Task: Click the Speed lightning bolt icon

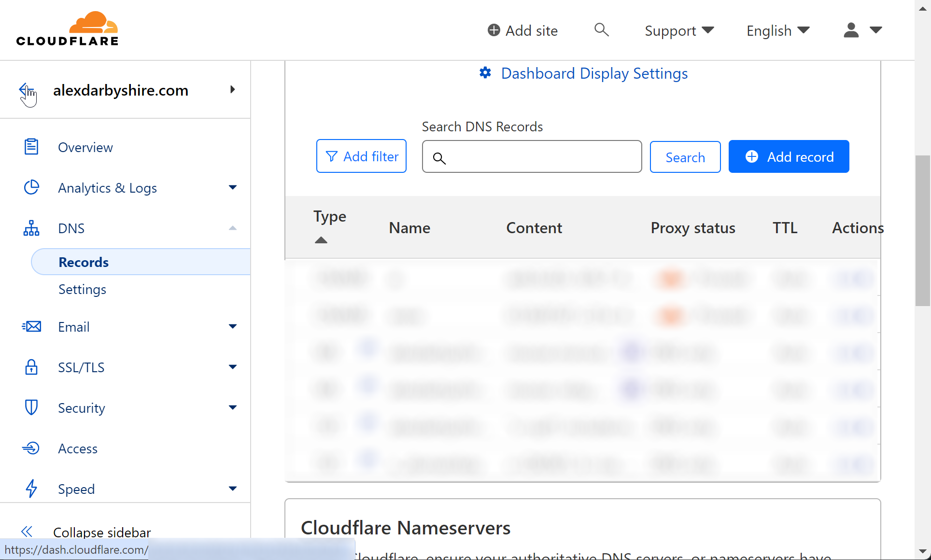Action: pyautogui.click(x=31, y=489)
